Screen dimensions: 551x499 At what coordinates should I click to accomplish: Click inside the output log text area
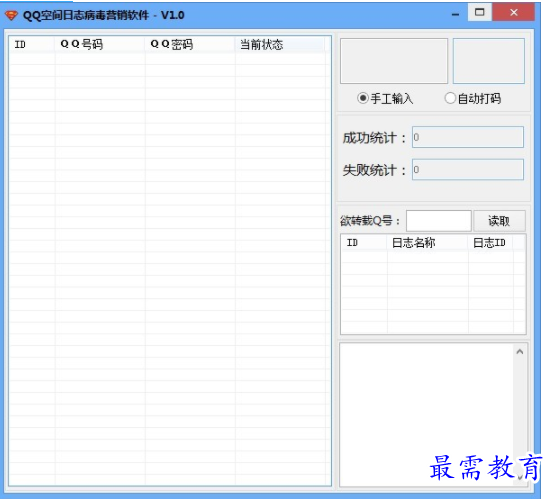tap(426, 415)
